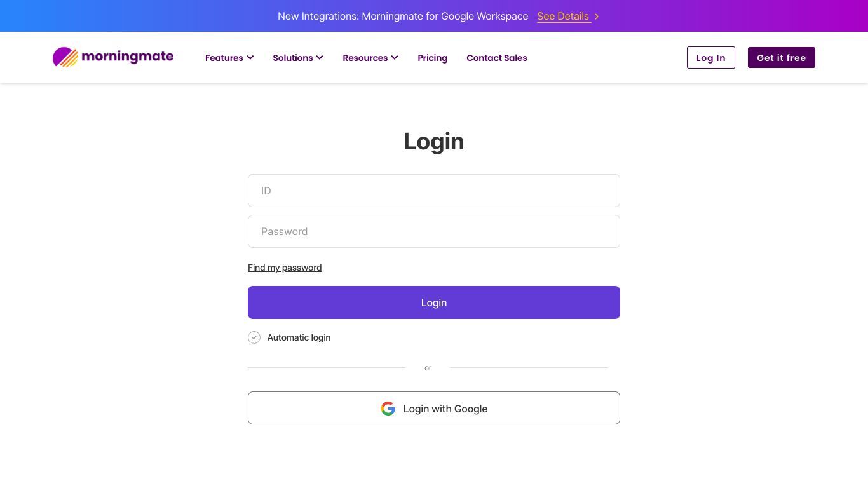Focus the Password input field
Image resolution: width=868 pixels, height=488 pixels.
[434, 231]
